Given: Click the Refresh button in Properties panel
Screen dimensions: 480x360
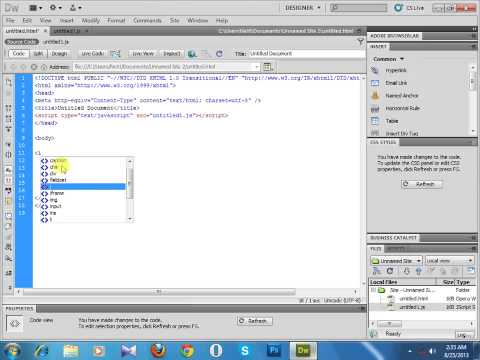Looking at the screenshot, I should pyautogui.click(x=255, y=321).
